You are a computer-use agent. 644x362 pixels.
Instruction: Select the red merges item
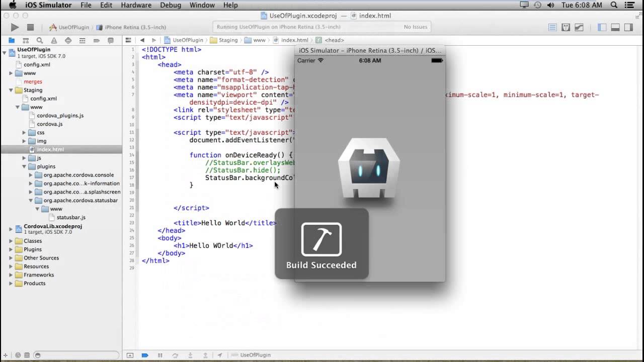pyautogui.click(x=33, y=81)
